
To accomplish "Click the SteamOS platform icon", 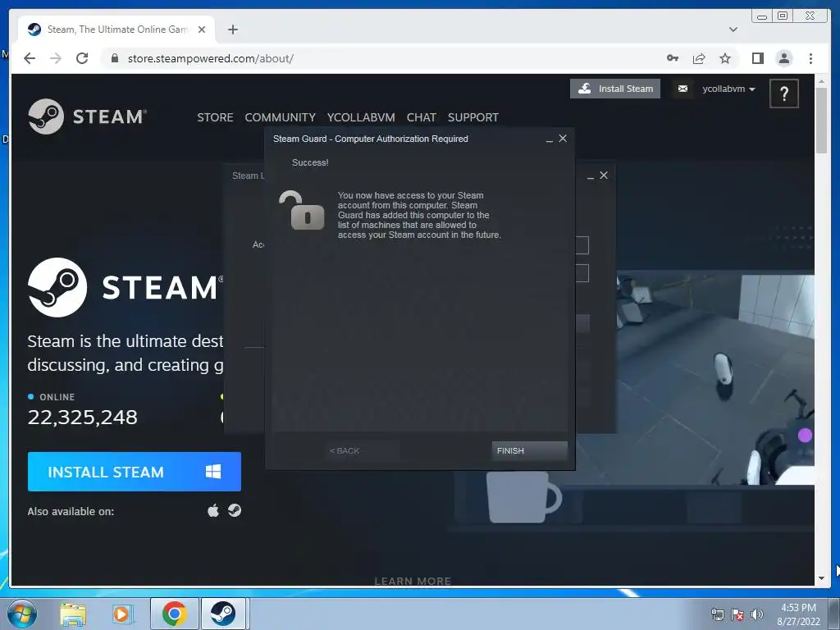I will pos(235,510).
